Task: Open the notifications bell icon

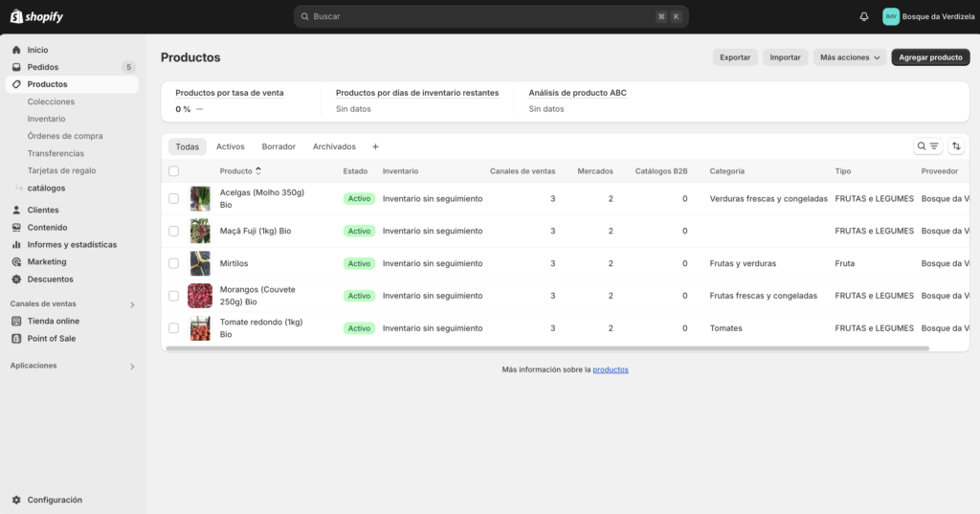Action: 864,16
